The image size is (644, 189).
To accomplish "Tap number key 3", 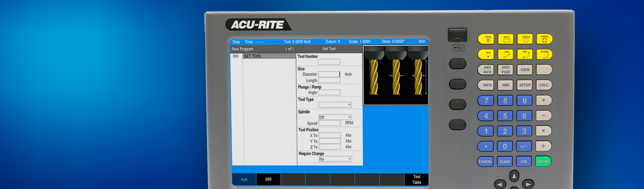I will point(524,131).
